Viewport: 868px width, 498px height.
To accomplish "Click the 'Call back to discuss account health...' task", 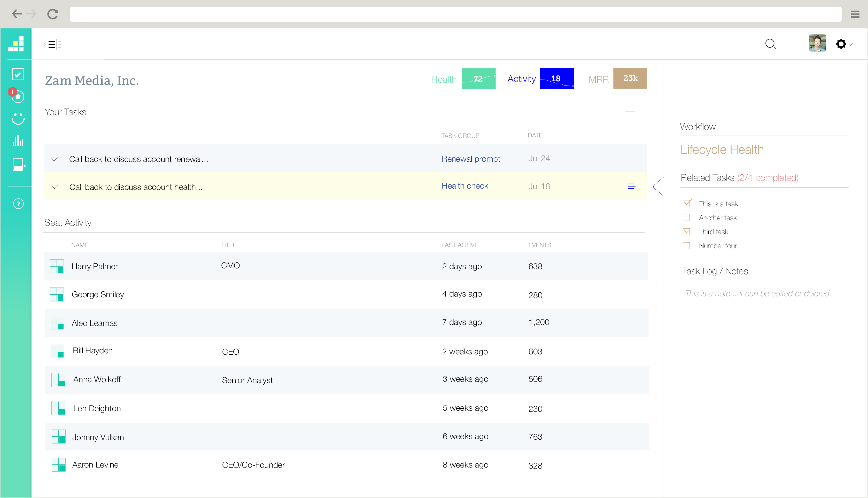I will (136, 187).
